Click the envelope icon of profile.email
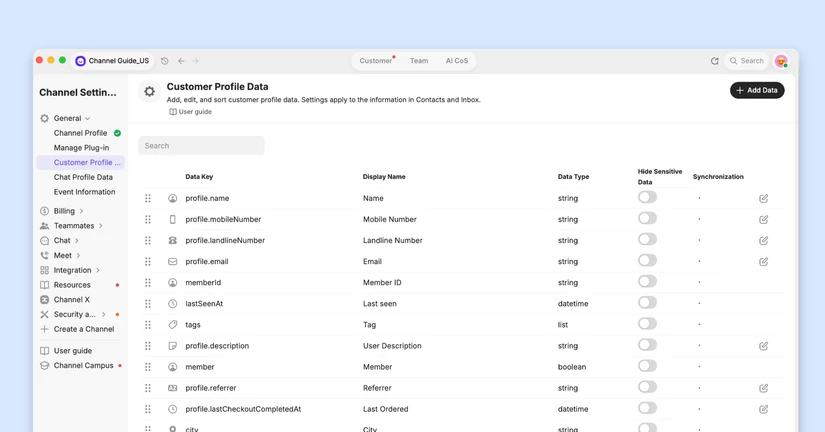825x432 pixels. tap(173, 262)
